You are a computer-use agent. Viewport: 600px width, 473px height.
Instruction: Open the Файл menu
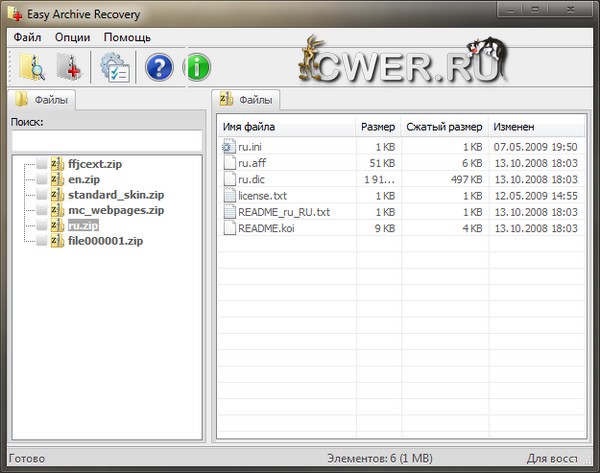point(27,37)
